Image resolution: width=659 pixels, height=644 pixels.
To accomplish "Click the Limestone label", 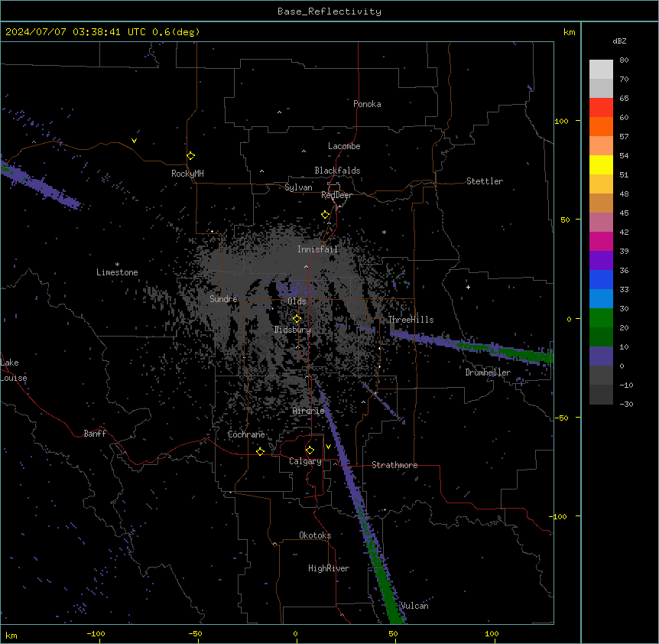I will point(117,272).
